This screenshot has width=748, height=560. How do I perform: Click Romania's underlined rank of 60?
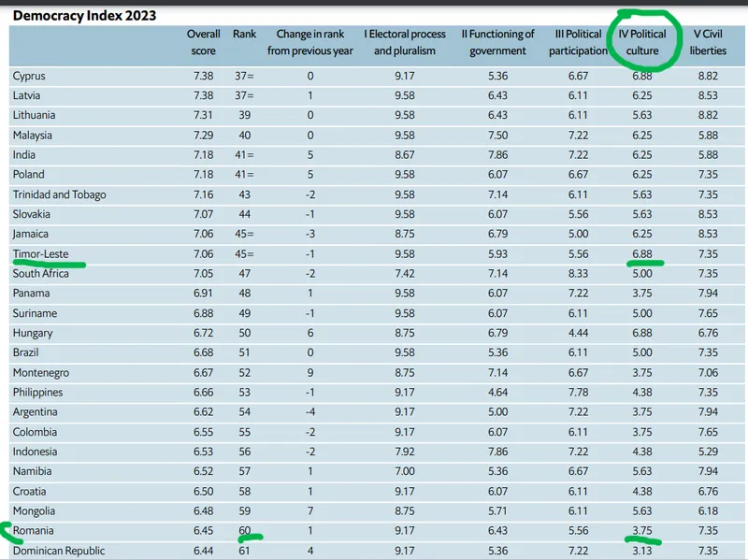243,531
